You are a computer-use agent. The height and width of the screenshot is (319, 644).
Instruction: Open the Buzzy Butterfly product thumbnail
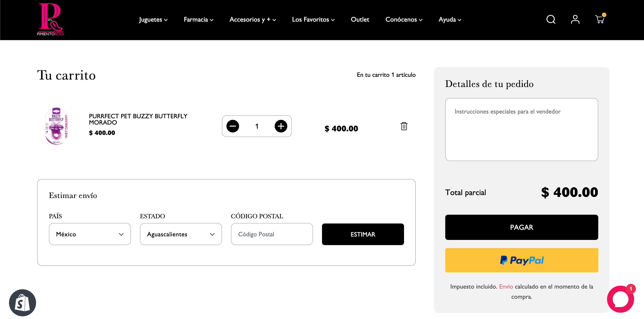(57, 126)
